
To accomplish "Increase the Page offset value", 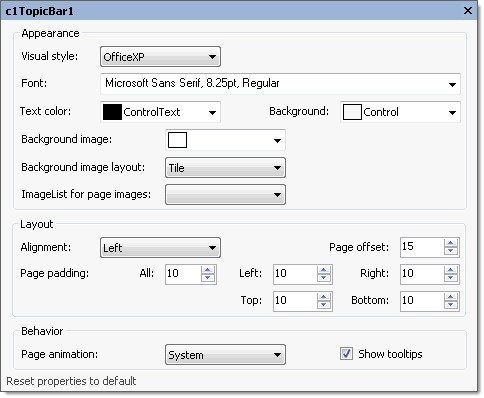I will pos(451,243).
